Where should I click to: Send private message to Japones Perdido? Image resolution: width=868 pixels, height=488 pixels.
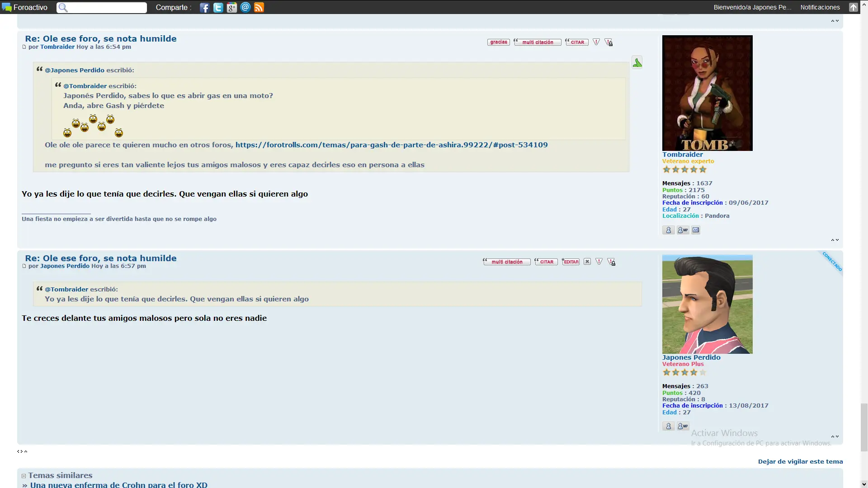(x=683, y=426)
